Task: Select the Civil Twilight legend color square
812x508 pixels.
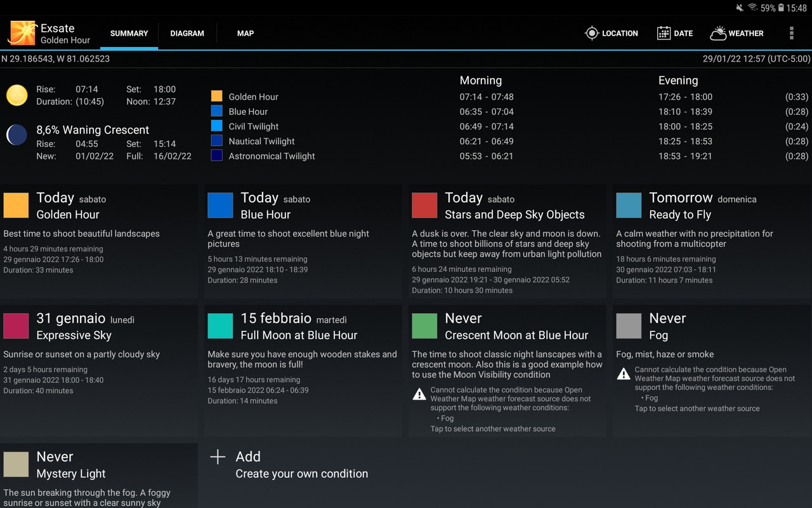Action: (x=217, y=126)
